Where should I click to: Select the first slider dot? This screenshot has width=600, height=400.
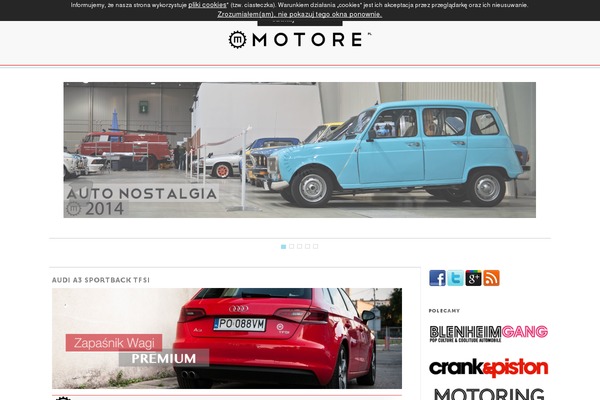(x=284, y=247)
